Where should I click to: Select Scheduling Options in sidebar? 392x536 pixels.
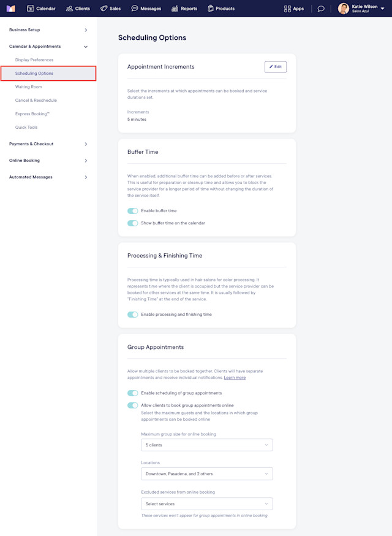coord(48,74)
